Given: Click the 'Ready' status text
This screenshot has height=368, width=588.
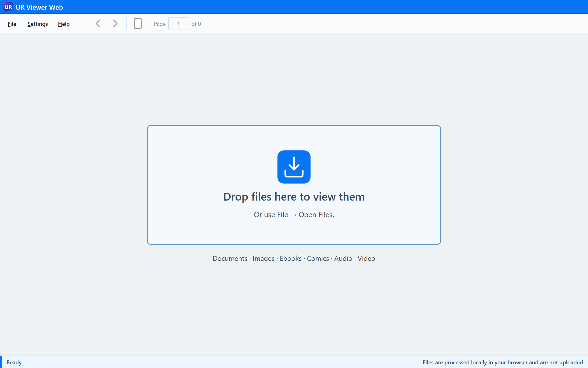Looking at the screenshot, I should coord(14,362).
